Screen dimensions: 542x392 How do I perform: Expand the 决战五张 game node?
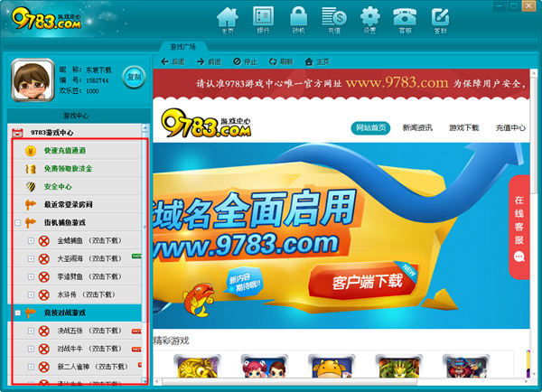coord(31,331)
